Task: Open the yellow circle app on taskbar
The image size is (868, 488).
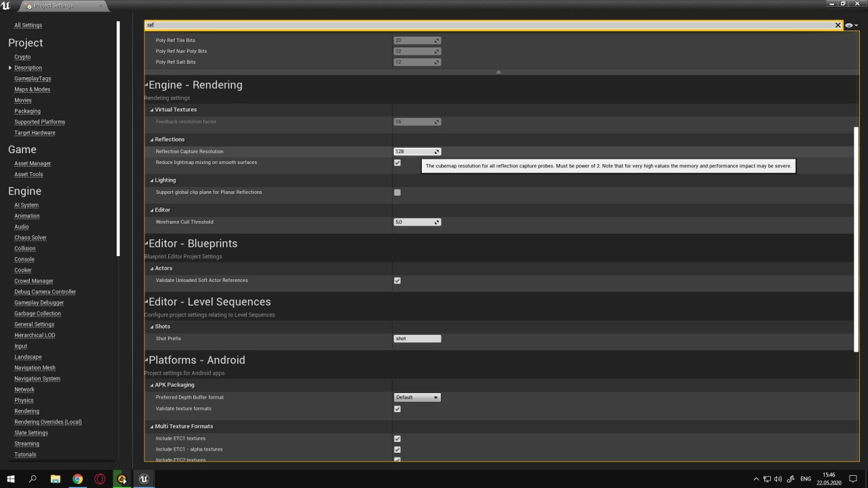Action: pos(122,479)
